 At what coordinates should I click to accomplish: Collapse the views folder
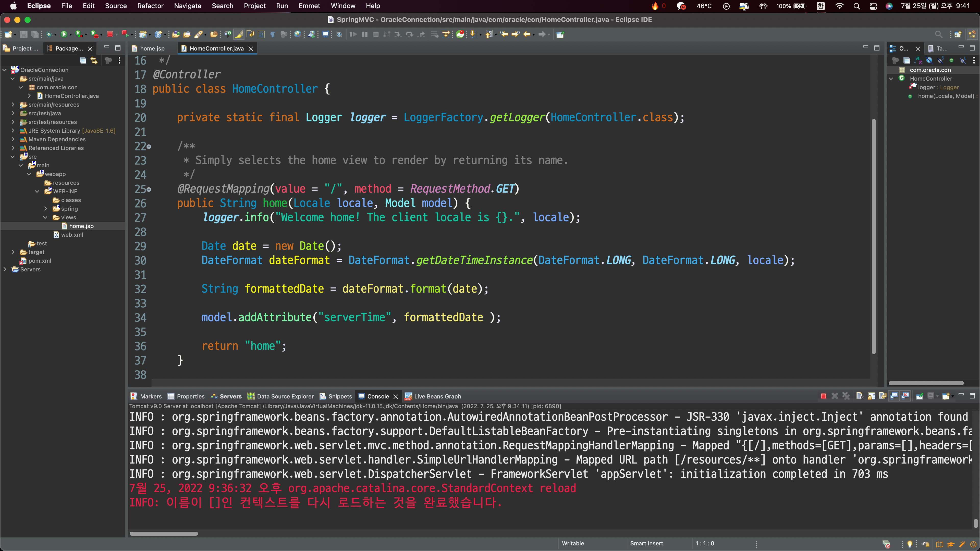(45, 218)
